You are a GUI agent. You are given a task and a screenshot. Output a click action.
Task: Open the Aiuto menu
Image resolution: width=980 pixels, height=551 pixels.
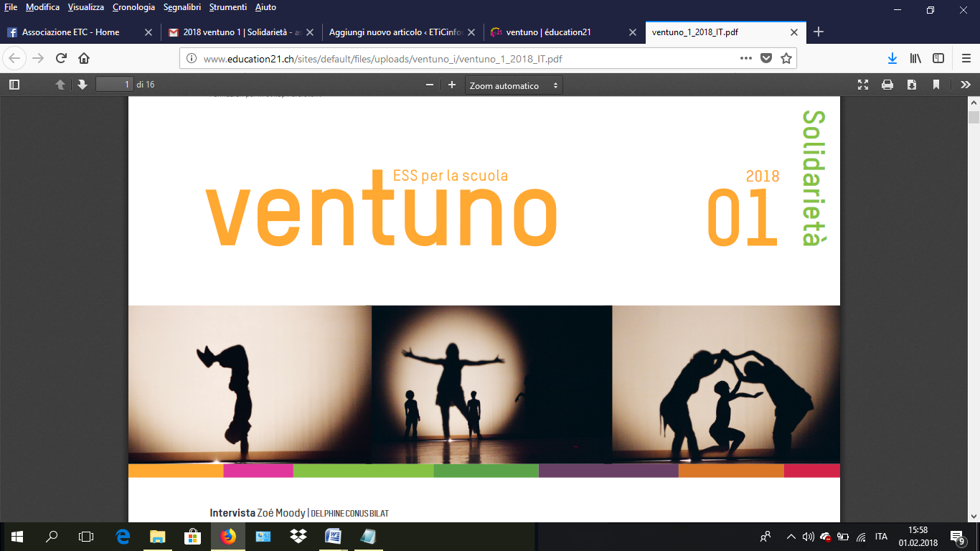coord(265,7)
